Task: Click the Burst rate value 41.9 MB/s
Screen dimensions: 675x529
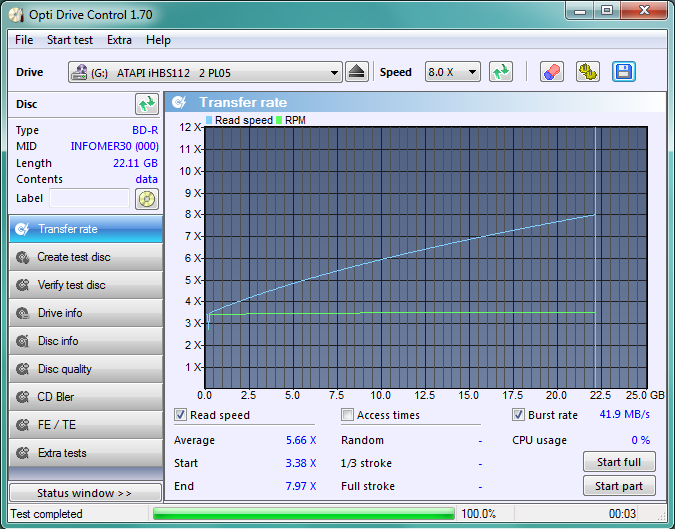Action: coord(625,414)
